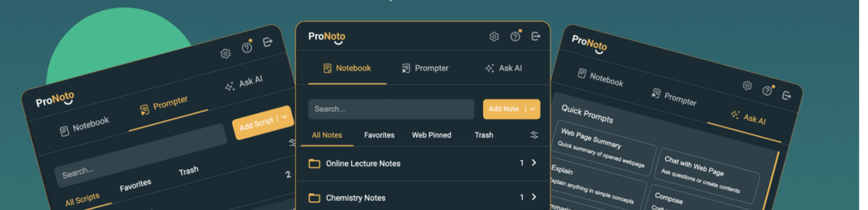The width and height of the screenshot is (868, 210).
Task: Click the Add Note button
Action: point(504,109)
